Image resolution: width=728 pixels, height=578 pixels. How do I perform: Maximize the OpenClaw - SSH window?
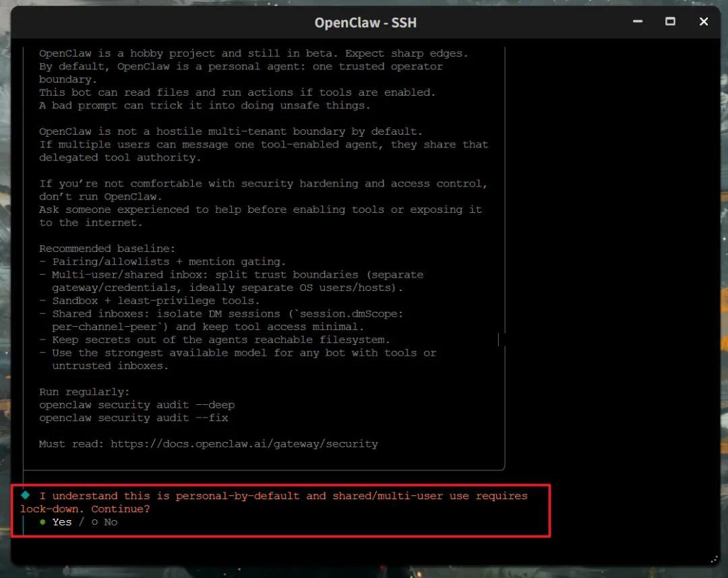tap(670, 22)
